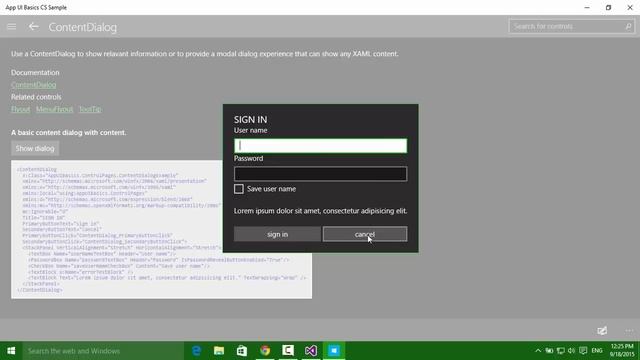Open the Windows Start menu
Image resolution: width=640 pixels, height=360 pixels.
click(x=11, y=351)
